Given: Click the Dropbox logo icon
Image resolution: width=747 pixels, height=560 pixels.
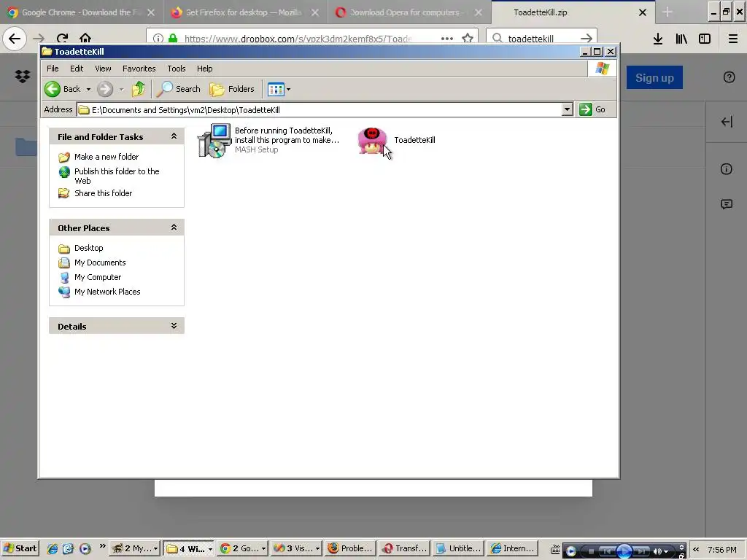Looking at the screenshot, I should (23, 76).
